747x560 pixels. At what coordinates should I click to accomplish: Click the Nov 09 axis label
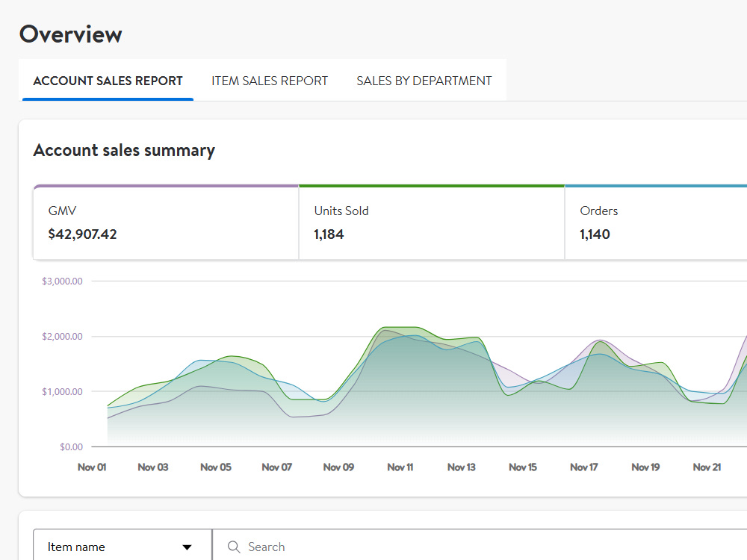click(338, 467)
